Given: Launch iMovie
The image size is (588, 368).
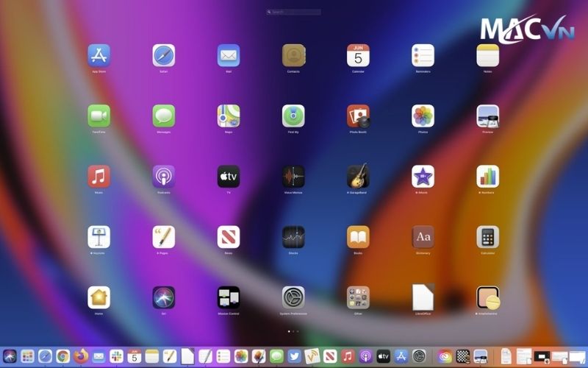Looking at the screenshot, I should (x=423, y=177).
